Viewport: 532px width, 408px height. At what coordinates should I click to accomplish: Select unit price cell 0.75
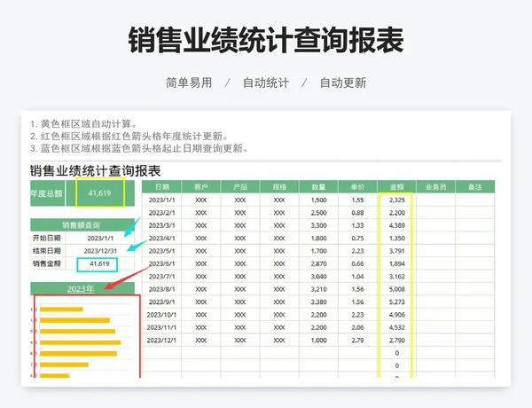(x=357, y=239)
